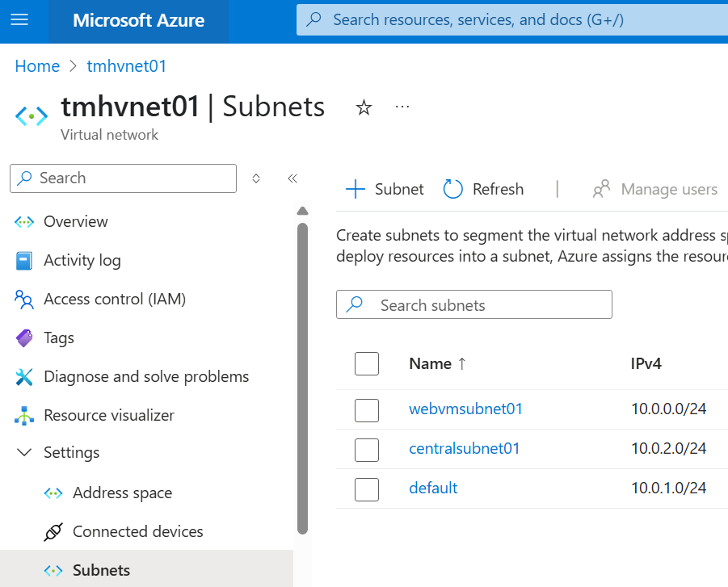
Task: Click the Tags icon in sidebar
Action: click(24, 338)
